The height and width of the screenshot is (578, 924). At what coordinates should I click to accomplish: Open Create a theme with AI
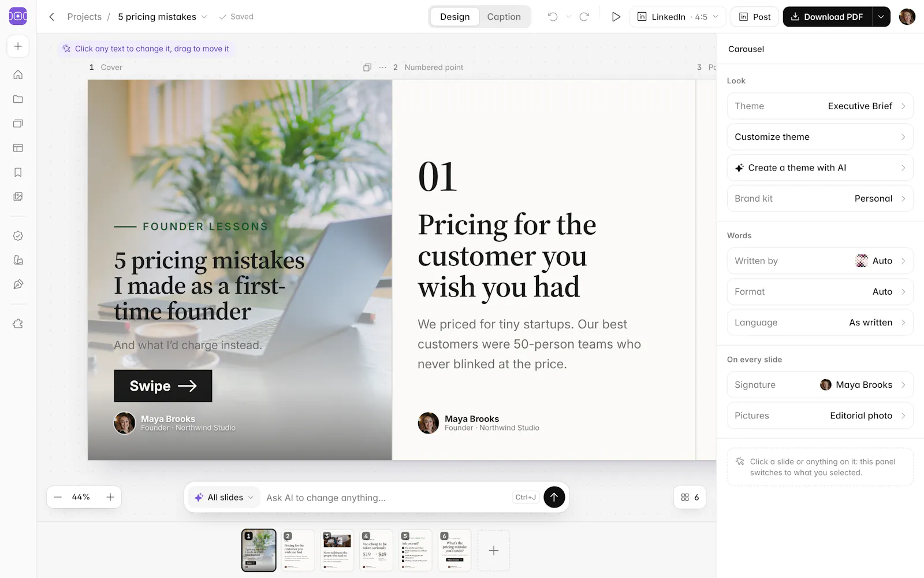[820, 168]
